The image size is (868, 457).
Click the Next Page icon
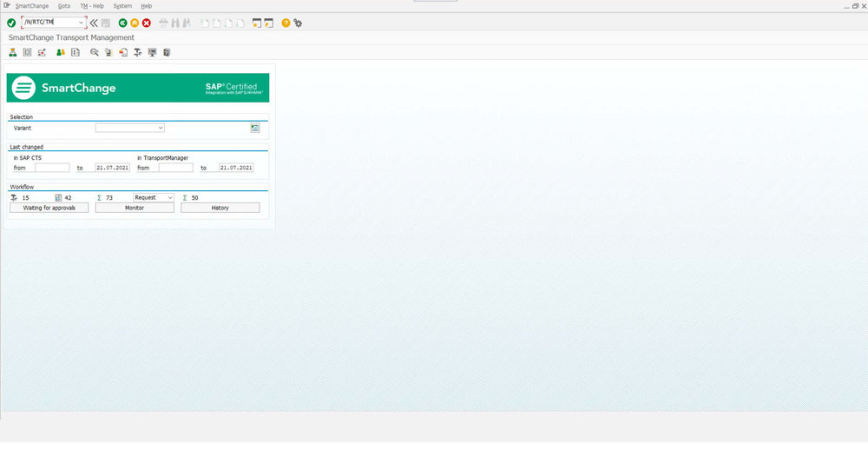[x=228, y=23]
